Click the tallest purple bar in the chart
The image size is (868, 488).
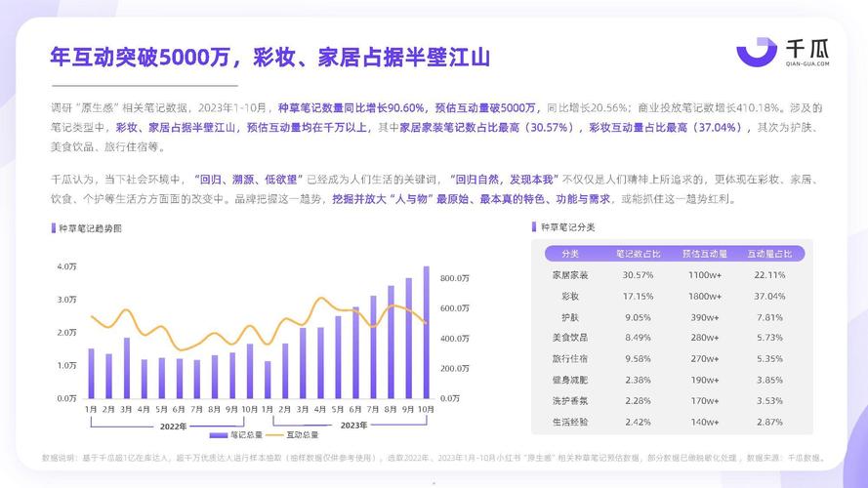[x=426, y=332]
